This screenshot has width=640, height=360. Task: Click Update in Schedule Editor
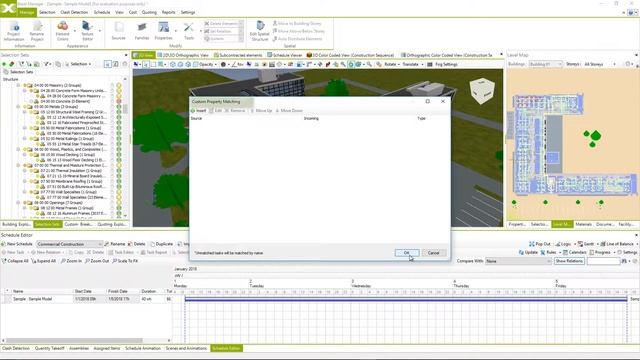[528, 253]
